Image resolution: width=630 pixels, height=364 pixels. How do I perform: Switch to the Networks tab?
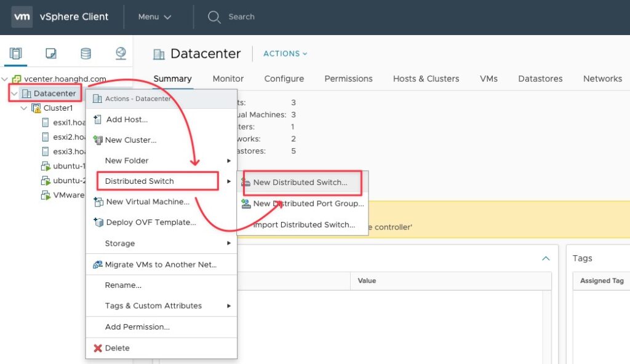(602, 79)
